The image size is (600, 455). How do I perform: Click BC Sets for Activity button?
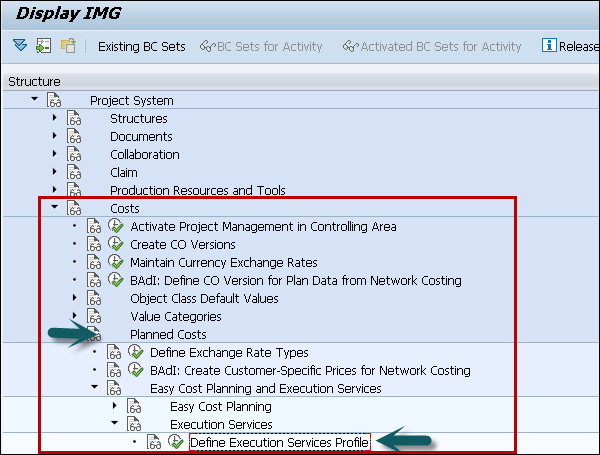(260, 46)
